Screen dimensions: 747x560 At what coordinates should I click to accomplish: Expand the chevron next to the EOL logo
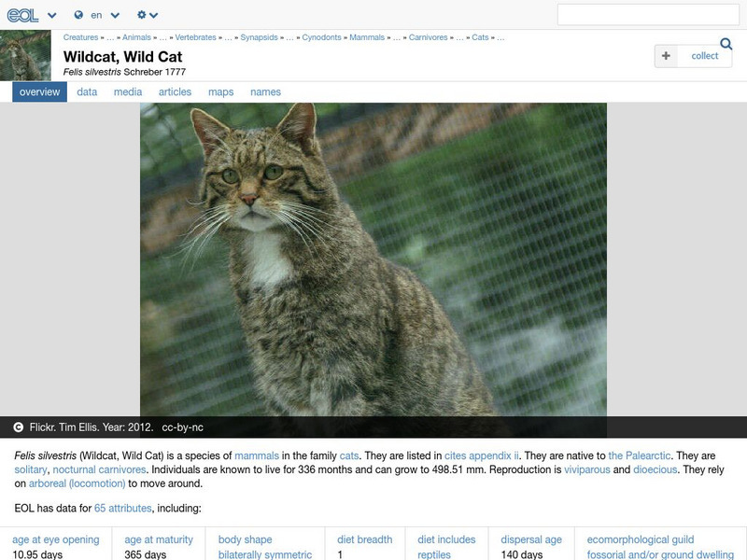51,15
